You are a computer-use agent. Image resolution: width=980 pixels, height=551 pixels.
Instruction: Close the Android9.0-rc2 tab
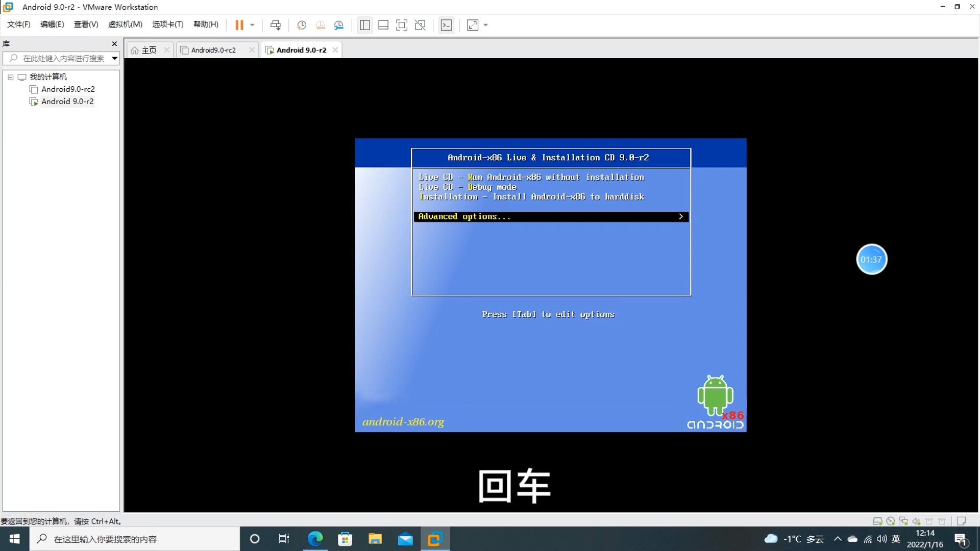252,50
